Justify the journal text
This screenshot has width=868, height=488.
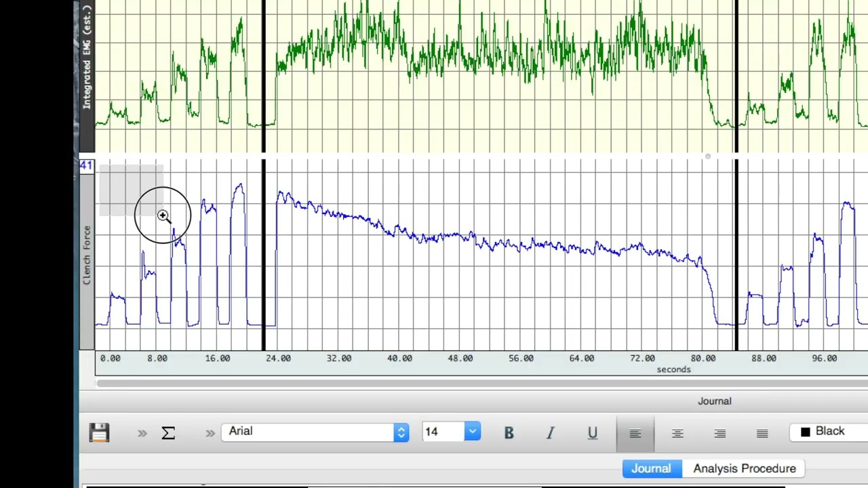[x=762, y=433]
